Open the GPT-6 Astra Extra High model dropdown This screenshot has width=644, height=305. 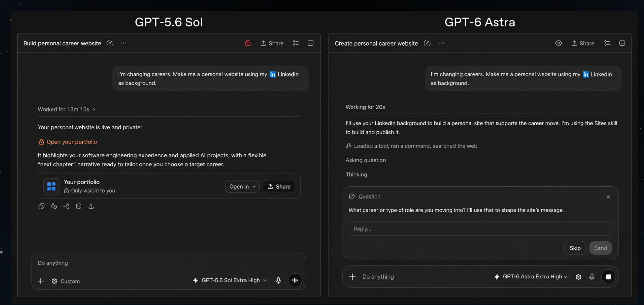tap(531, 277)
